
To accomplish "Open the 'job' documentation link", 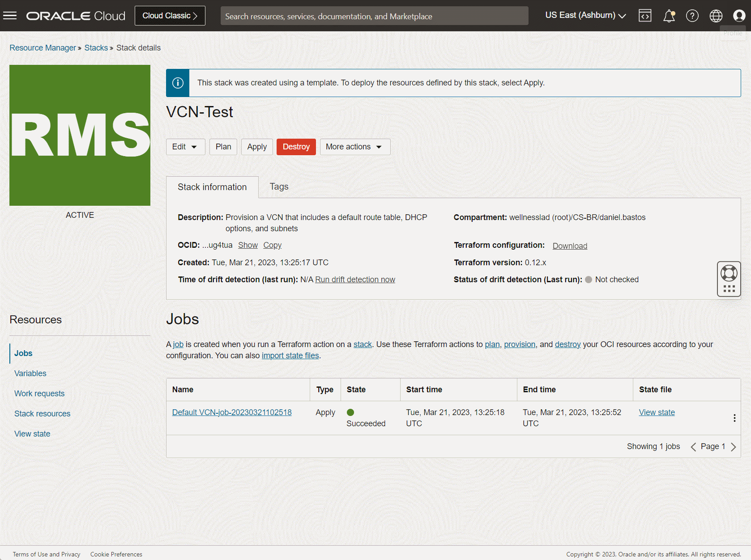I will click(x=178, y=344).
